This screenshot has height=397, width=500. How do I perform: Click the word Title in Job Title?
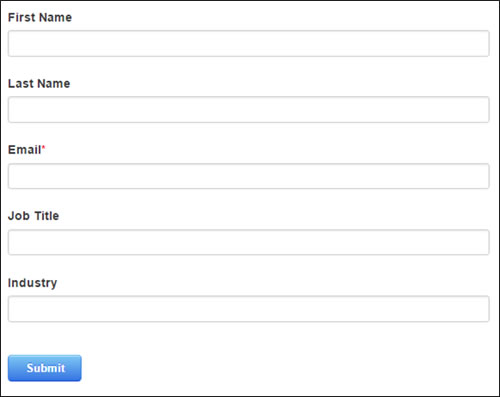[47, 216]
